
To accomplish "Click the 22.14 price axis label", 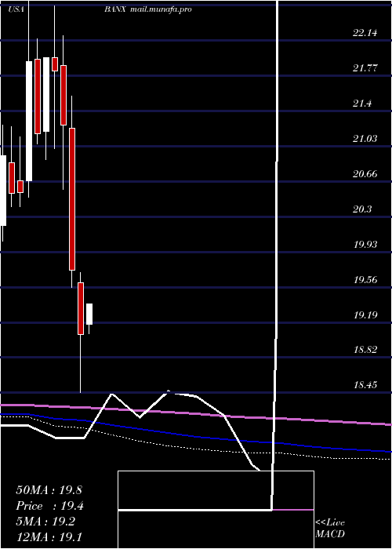I will pos(365,33).
